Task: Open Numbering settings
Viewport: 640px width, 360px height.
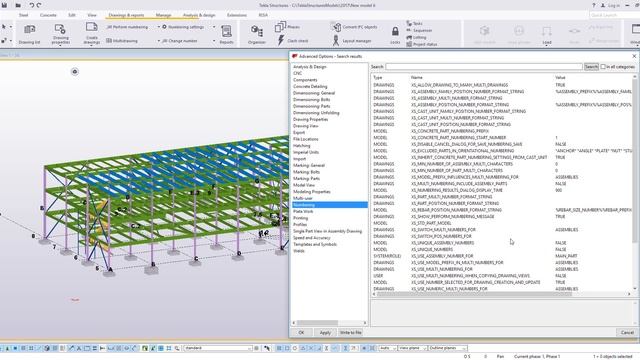Action: coord(183,27)
